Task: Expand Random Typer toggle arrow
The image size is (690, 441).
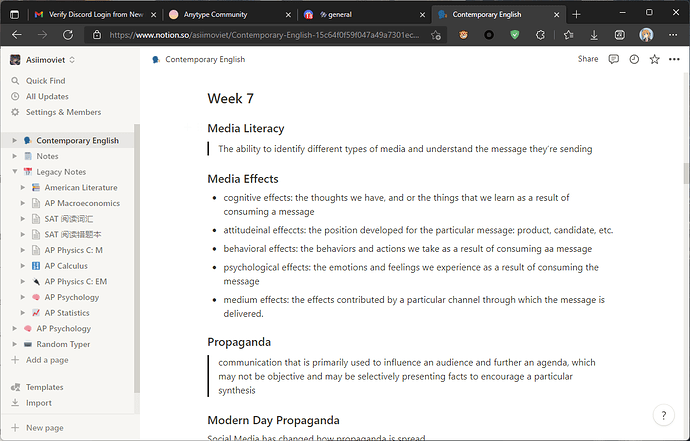Action: click(15, 344)
